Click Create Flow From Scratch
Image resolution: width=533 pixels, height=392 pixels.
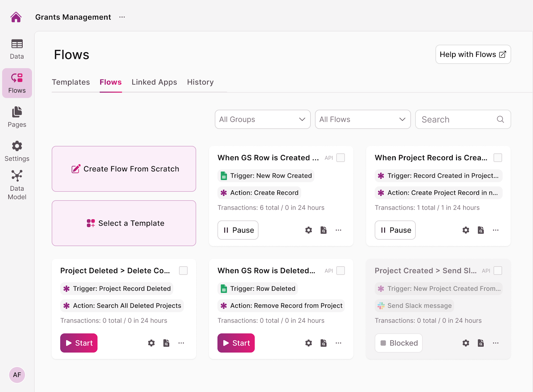(x=124, y=169)
